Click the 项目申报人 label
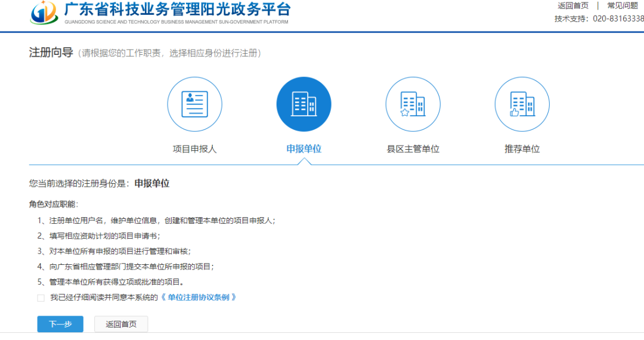Image resolution: width=644 pixels, height=340 pixels. [194, 149]
